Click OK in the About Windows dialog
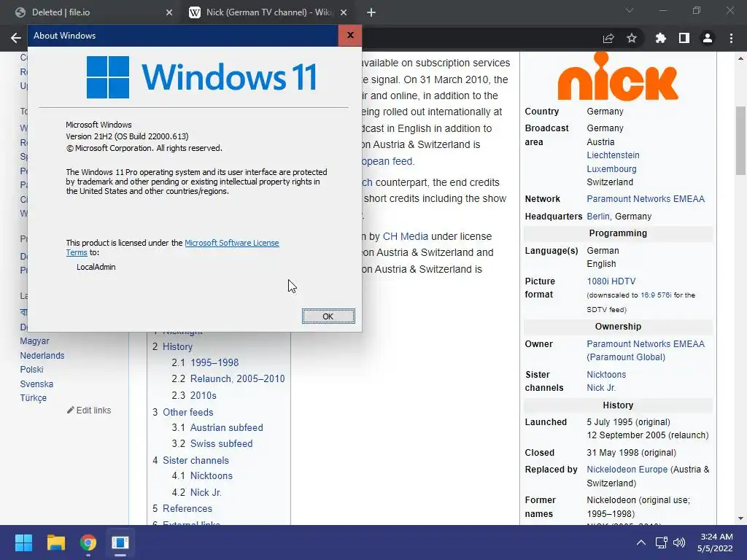The image size is (747, 560). click(x=328, y=316)
